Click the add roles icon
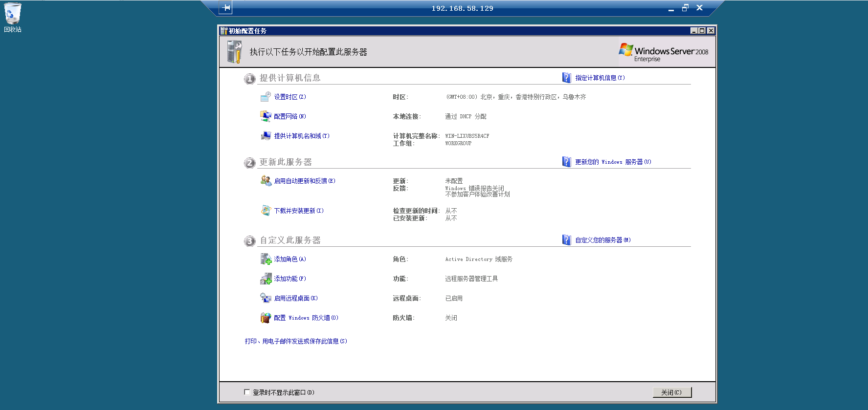 point(266,259)
